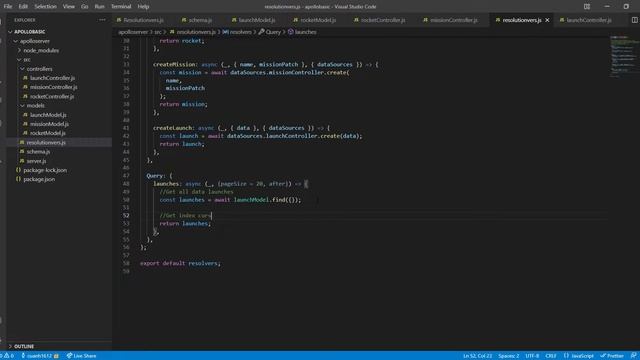Click the errors and warnings status indicator

pos(7,356)
